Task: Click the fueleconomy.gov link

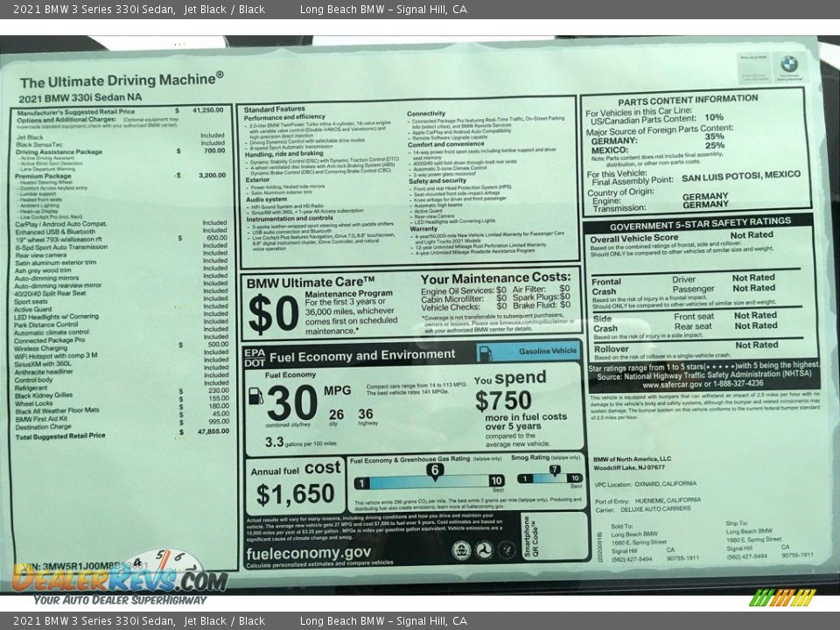Action: [x=309, y=553]
